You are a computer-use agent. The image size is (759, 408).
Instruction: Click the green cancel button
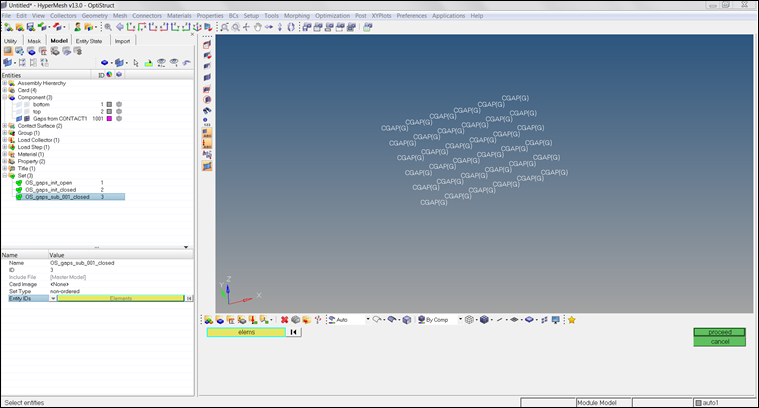719,342
